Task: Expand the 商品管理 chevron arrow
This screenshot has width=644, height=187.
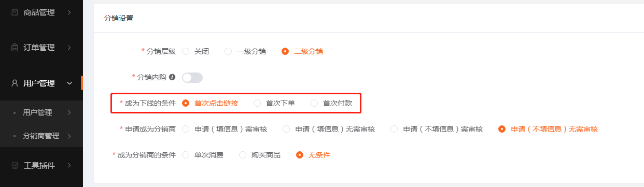Action: coord(69,12)
